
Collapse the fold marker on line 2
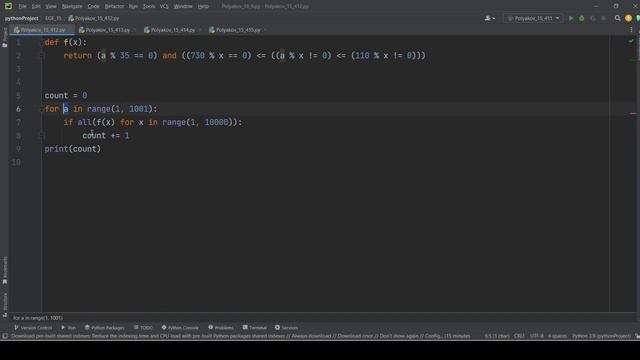coord(42,56)
